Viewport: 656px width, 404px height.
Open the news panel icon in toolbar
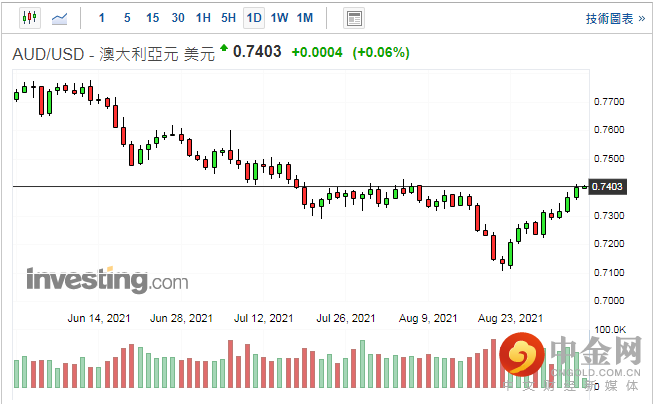tap(353, 18)
